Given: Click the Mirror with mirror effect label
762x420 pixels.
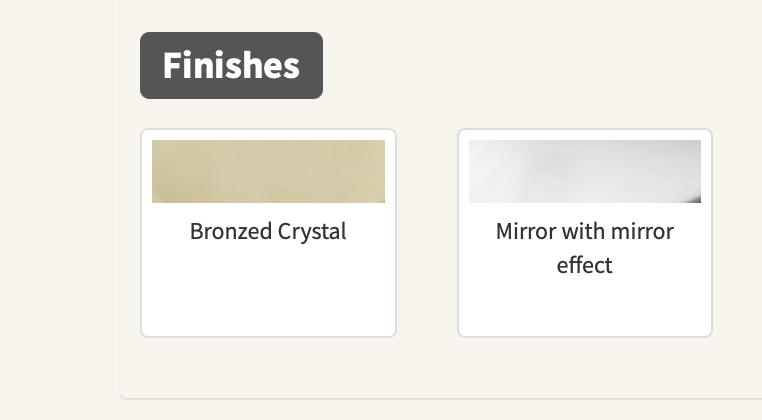Looking at the screenshot, I should point(584,248).
